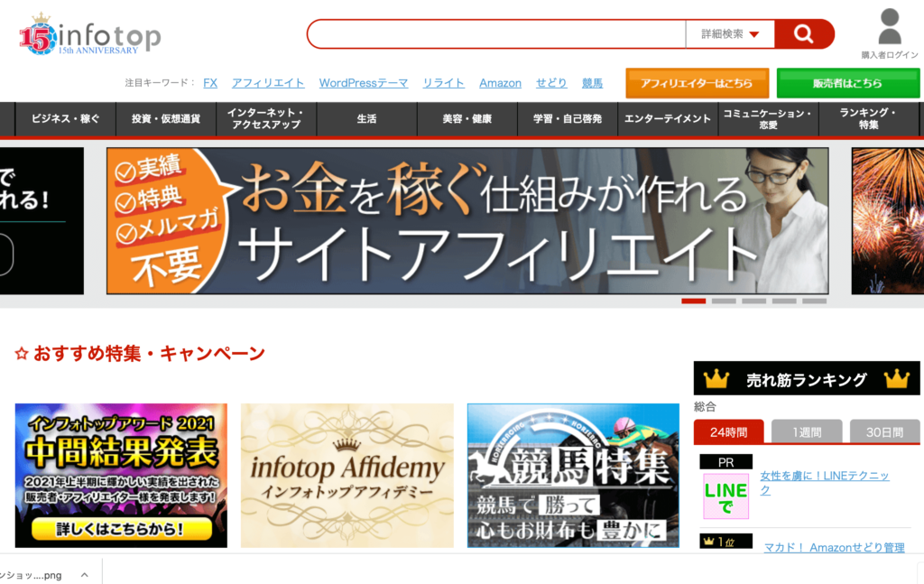Viewport: 924px width, 584px height.
Task: Click the 競馬 keyword link
Action: point(592,83)
